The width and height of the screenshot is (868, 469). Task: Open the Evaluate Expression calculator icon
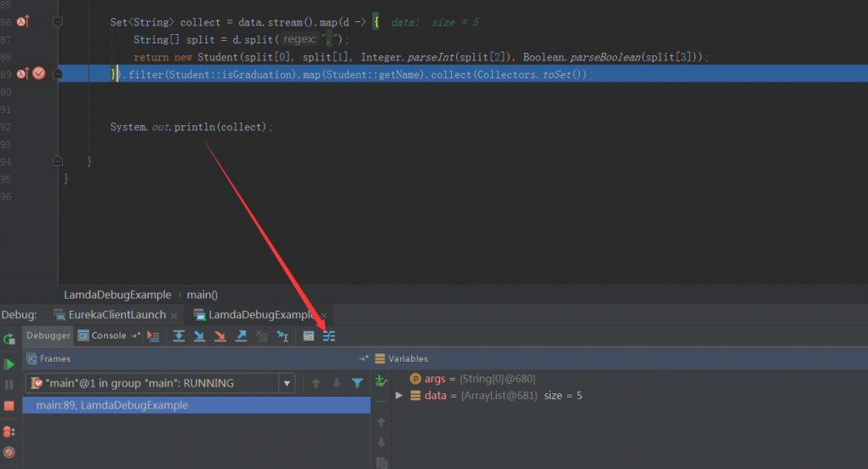[x=308, y=336]
